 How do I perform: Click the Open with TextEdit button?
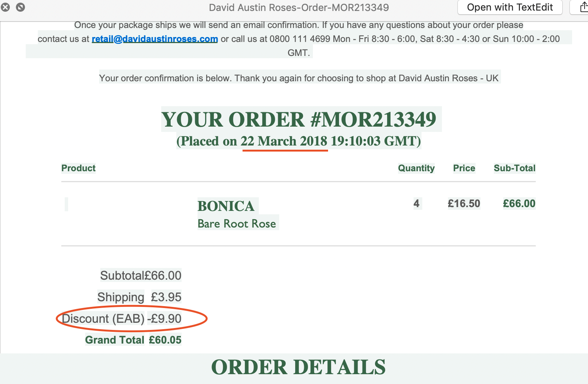click(510, 7)
